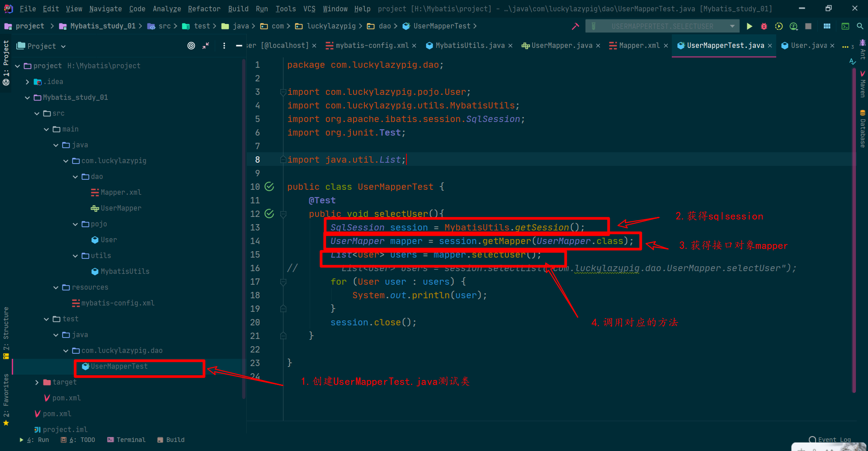Collapse all in Project panel

point(206,46)
